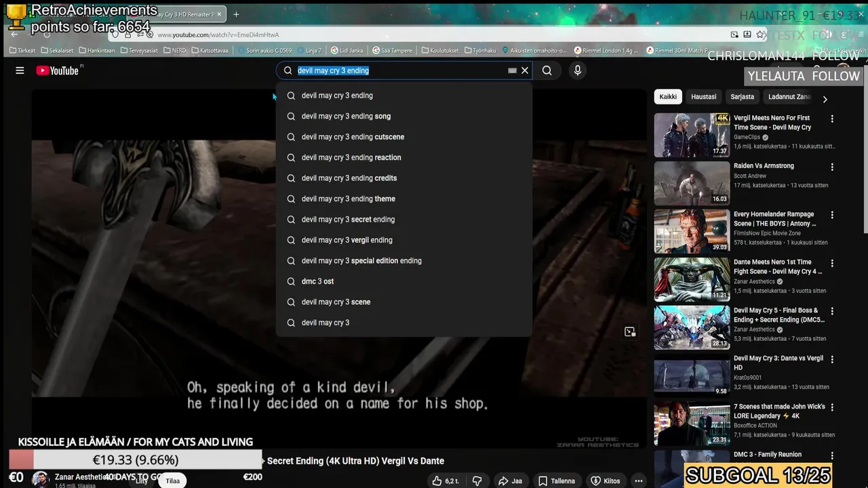Open the Tärkeät bookmarks folder
Image resolution: width=868 pixels, height=488 pixels.
(x=22, y=50)
